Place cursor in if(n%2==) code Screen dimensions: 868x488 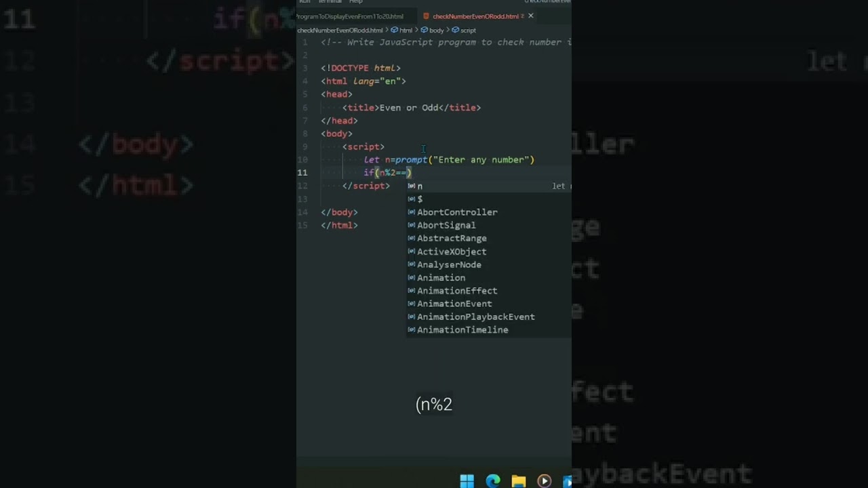[387, 173]
